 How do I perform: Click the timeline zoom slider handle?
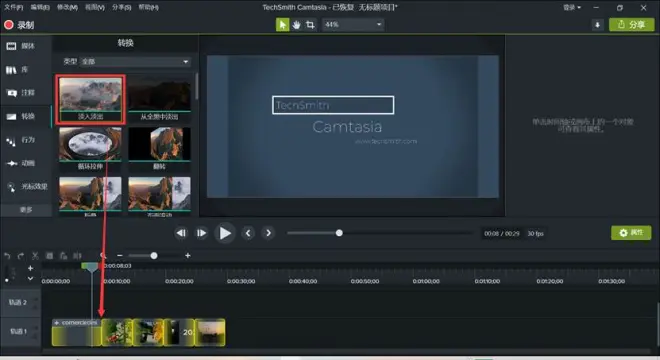(154, 256)
